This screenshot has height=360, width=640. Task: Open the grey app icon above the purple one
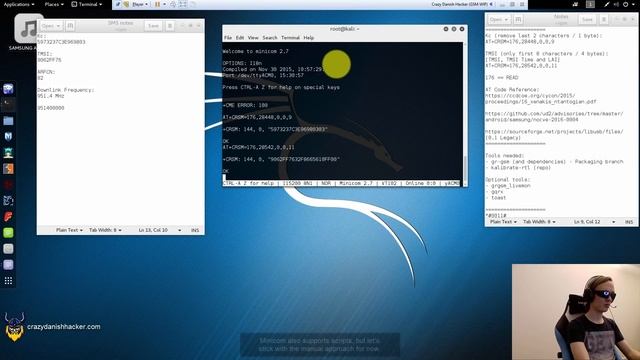tap(8, 249)
